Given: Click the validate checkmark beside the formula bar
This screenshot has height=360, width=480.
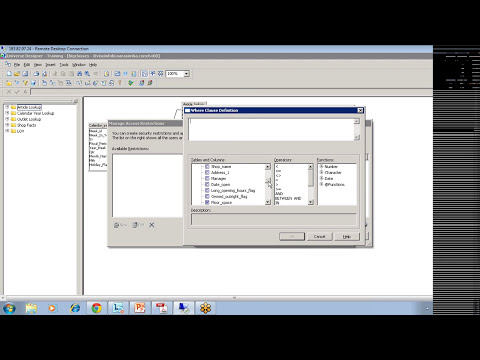Looking at the screenshot, I should pos(17,92).
